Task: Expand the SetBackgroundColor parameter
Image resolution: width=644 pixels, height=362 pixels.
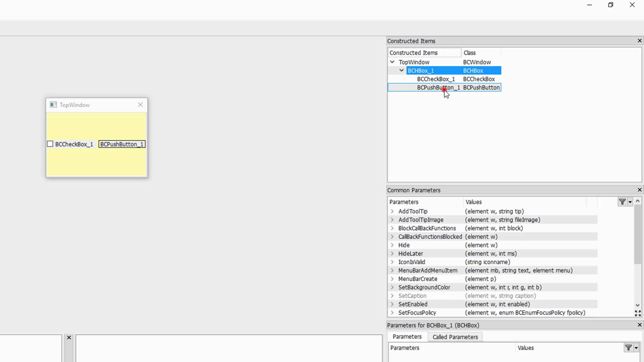Action: pyautogui.click(x=392, y=287)
